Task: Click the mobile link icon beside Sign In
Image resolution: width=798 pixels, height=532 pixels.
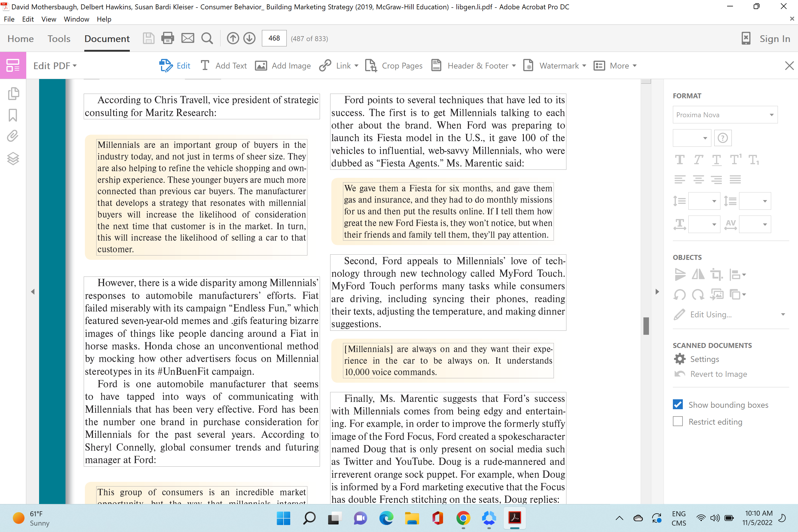Action: (x=746, y=38)
